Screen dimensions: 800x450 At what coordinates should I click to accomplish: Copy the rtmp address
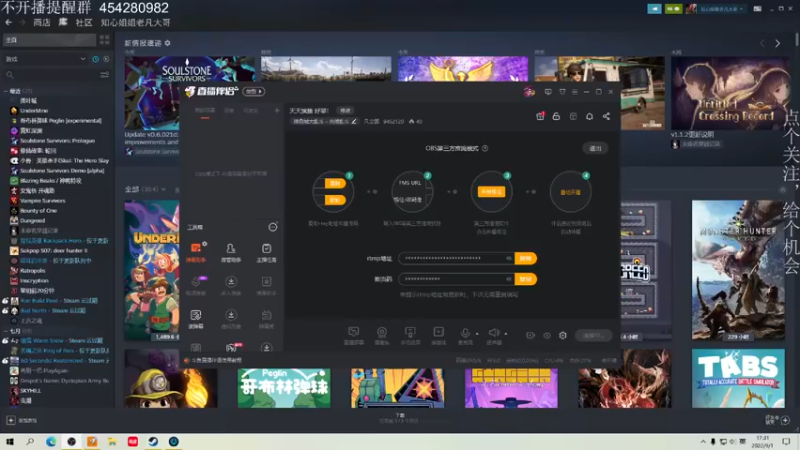(x=526, y=259)
